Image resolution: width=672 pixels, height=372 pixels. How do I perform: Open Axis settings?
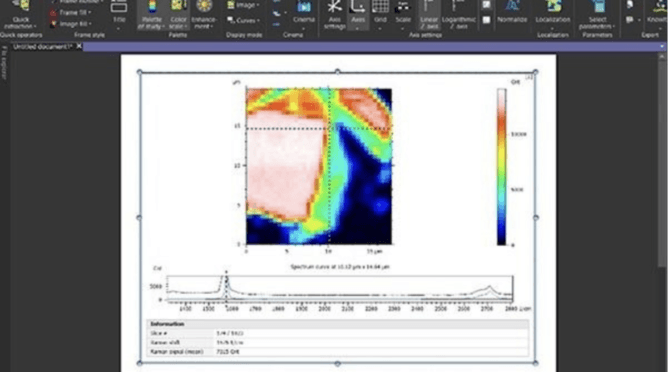(334, 15)
